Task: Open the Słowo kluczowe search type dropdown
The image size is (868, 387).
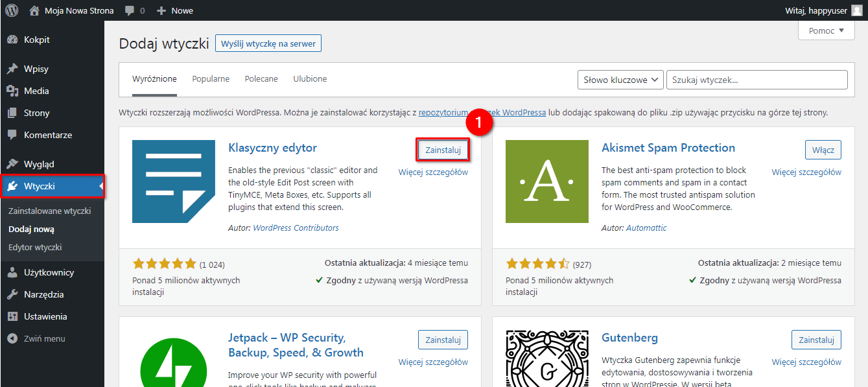Action: (x=620, y=80)
